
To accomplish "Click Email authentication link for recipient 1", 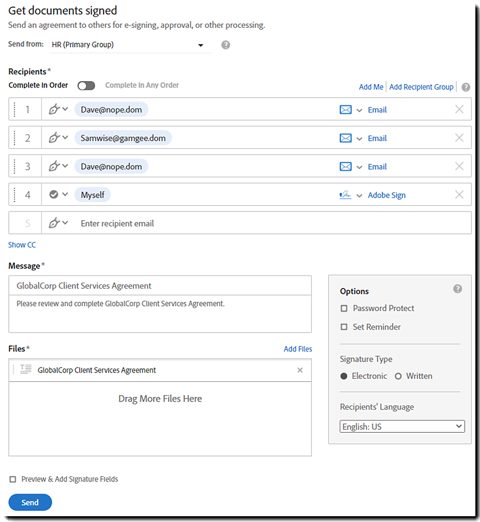I will [377, 110].
